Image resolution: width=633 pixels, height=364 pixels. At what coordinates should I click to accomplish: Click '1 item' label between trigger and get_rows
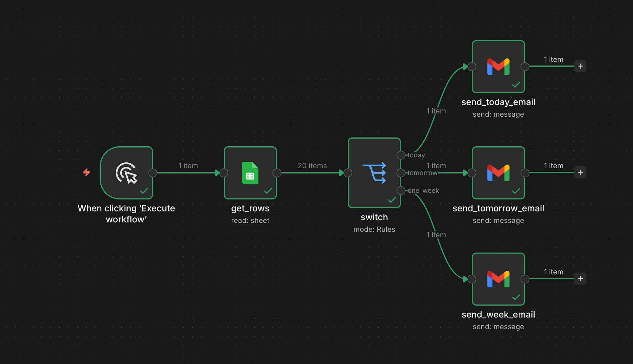188,166
